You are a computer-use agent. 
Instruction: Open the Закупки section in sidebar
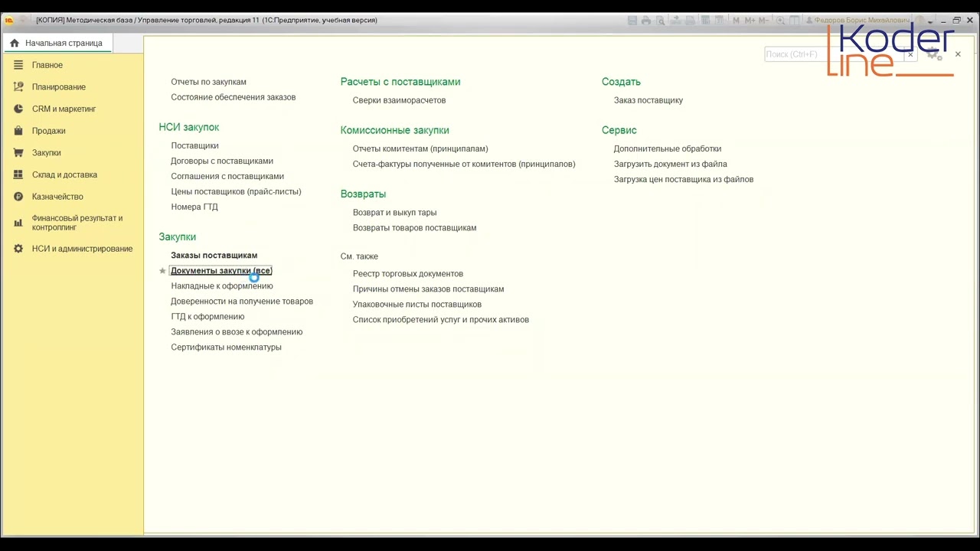click(46, 153)
